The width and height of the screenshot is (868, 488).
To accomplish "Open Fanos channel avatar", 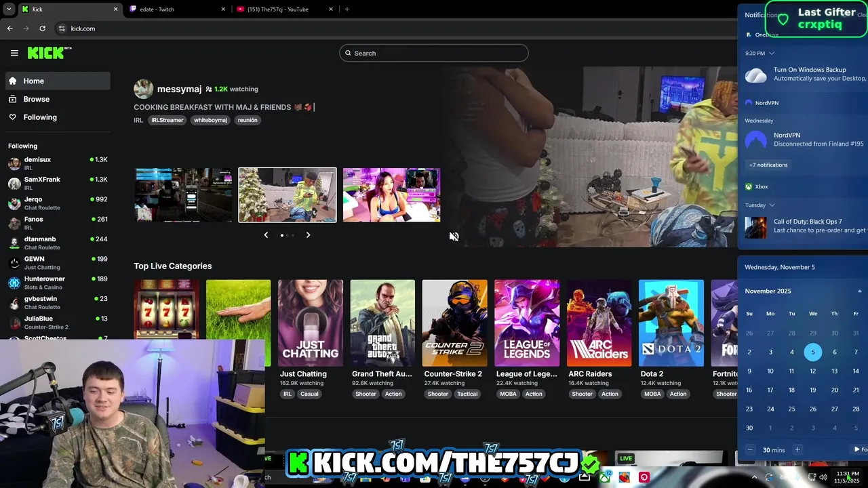I will (14, 223).
